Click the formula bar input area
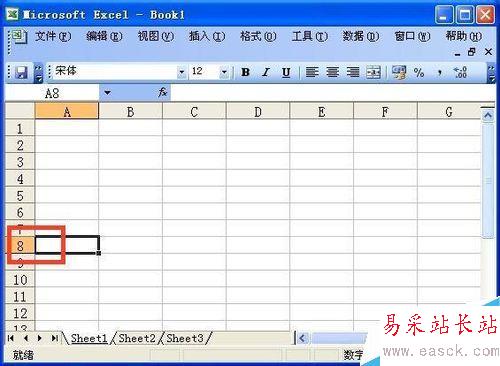500x366 pixels. pyautogui.click(x=332, y=93)
